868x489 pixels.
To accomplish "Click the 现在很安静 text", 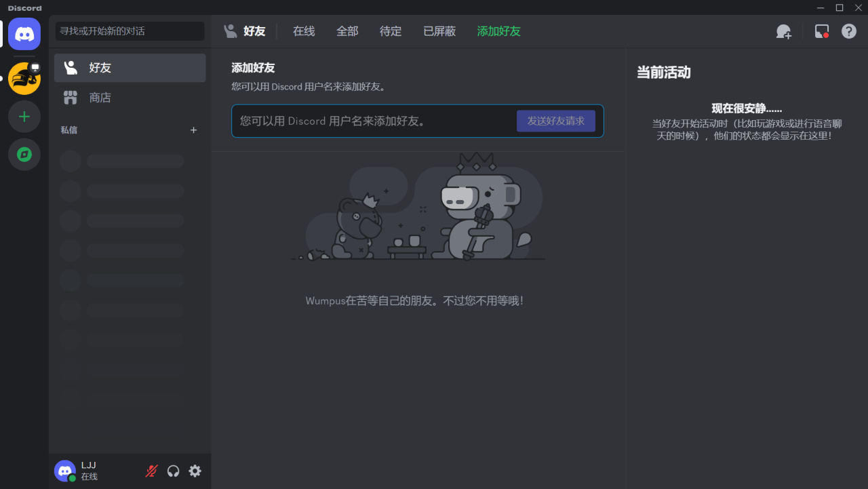I will [747, 109].
